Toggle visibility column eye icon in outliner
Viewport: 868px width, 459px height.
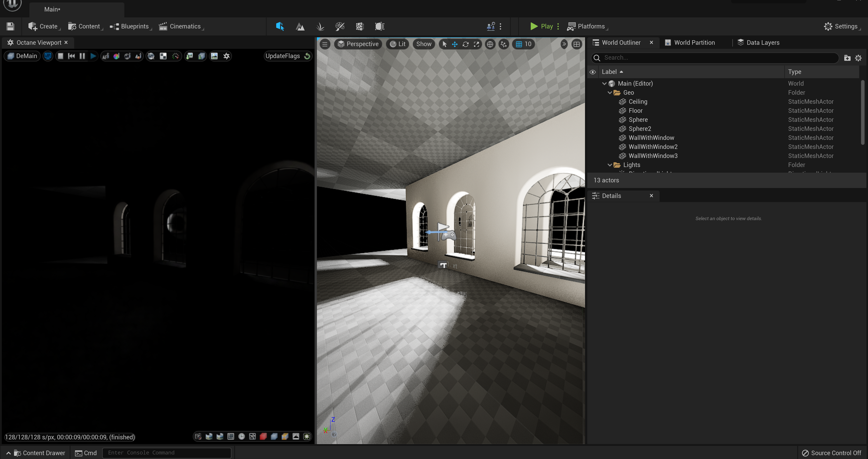pos(592,72)
